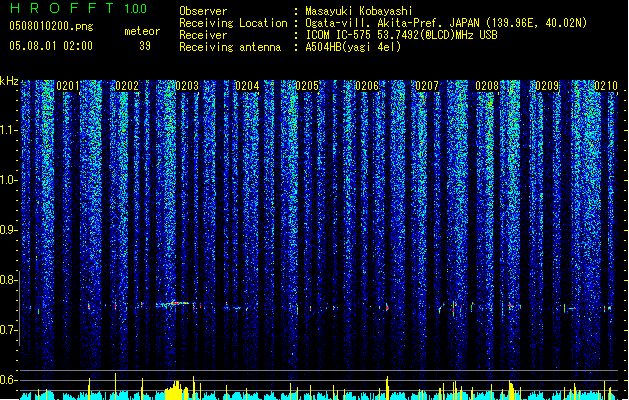Click the meteor count value 39
This screenshot has height=400, width=629.
(x=145, y=46)
